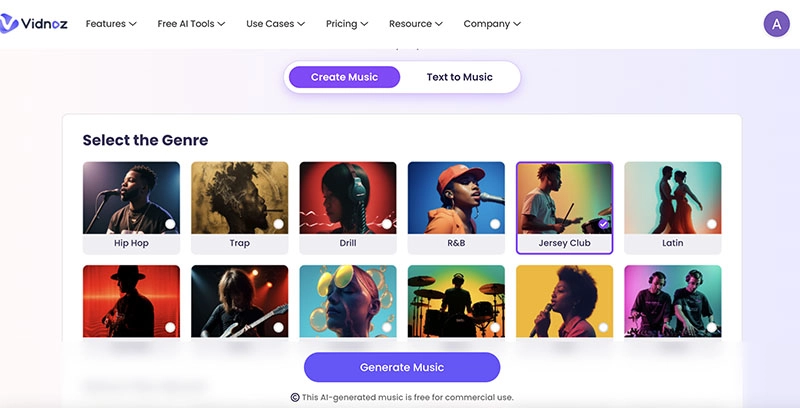
Task: Click the Vidnoz logo icon
Action: (x=9, y=23)
